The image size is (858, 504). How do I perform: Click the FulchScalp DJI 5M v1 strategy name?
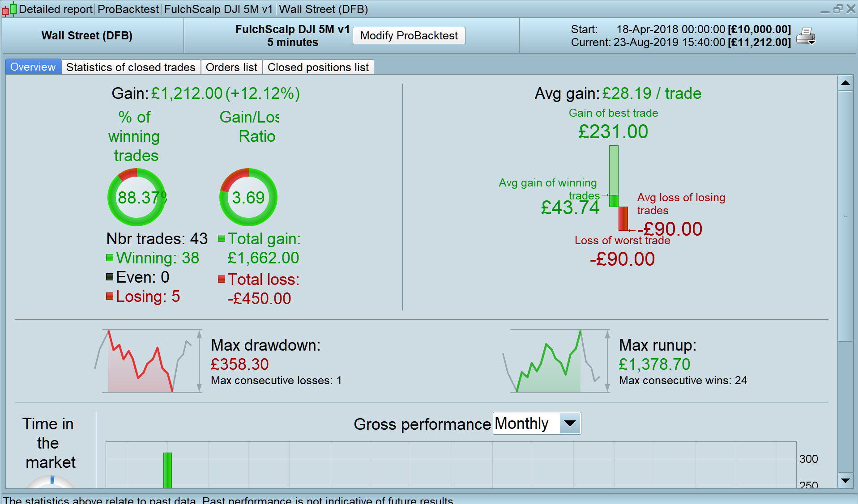click(292, 30)
